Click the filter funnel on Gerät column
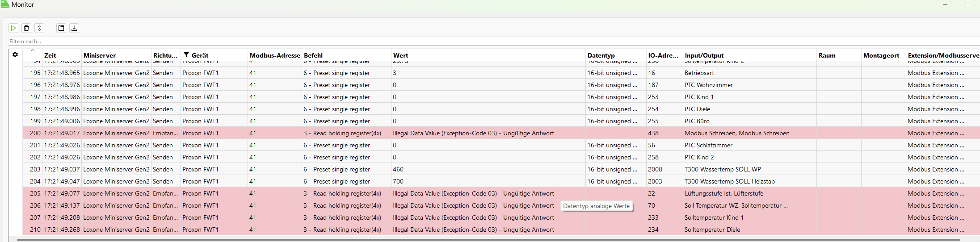980x242 pixels. [186, 55]
